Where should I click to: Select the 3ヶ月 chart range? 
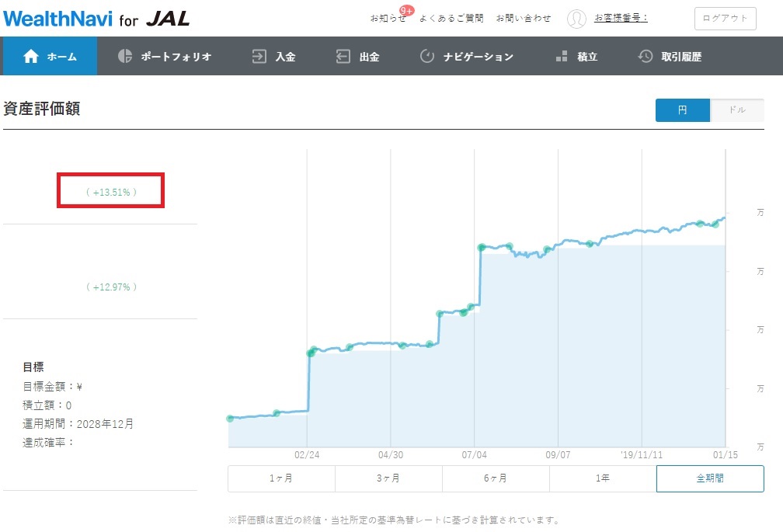(388, 478)
